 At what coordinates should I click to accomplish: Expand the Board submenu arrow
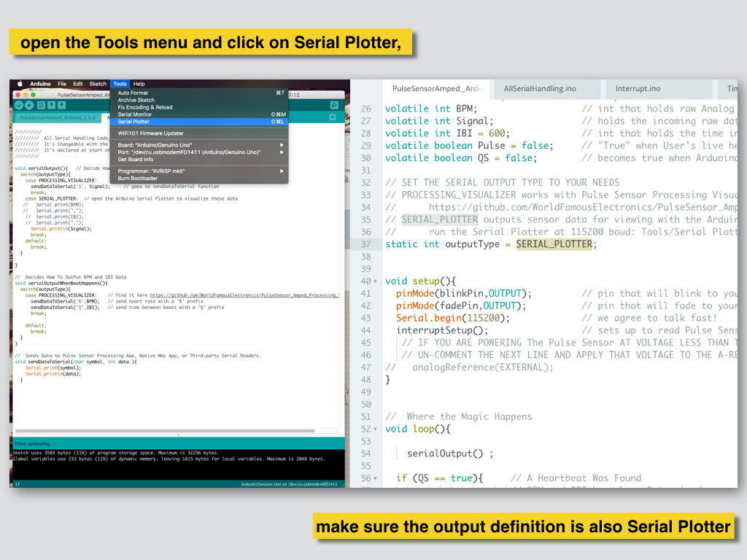click(282, 145)
